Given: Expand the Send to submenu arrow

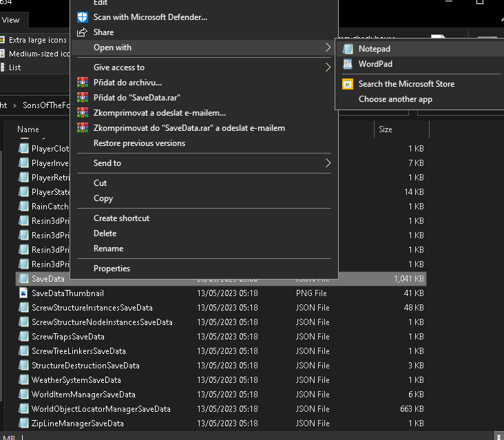Looking at the screenshot, I should point(328,163).
